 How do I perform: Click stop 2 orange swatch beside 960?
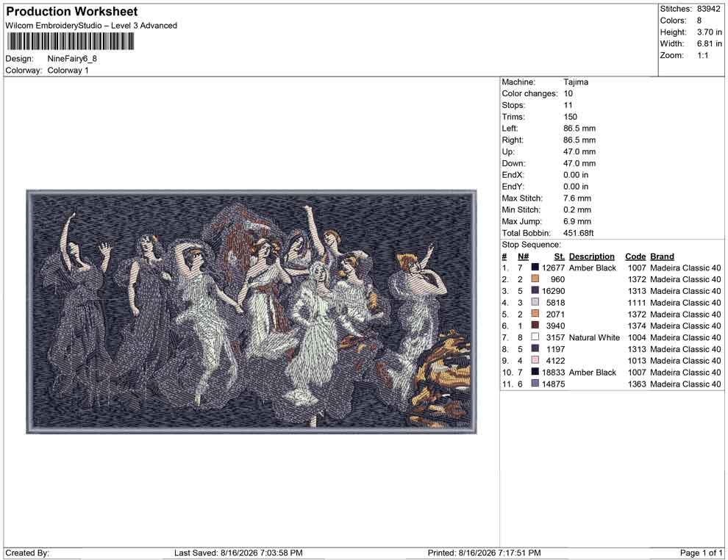point(535,279)
